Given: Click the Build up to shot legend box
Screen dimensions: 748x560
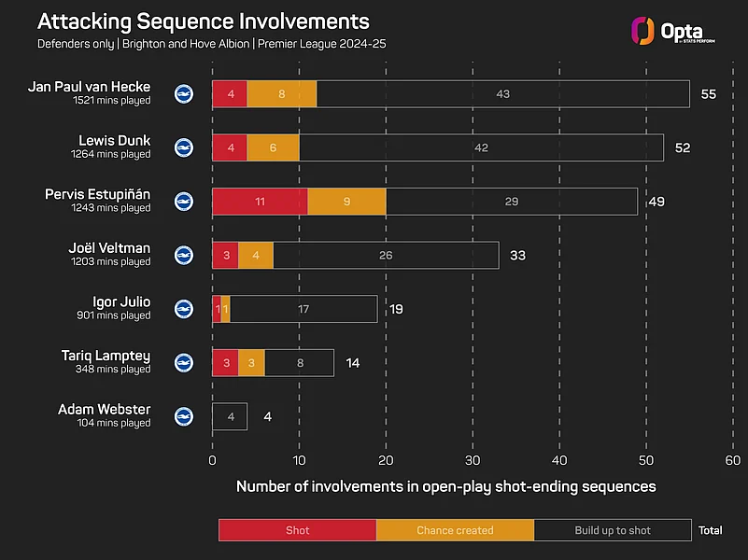Looking at the screenshot, I should coord(613,530).
